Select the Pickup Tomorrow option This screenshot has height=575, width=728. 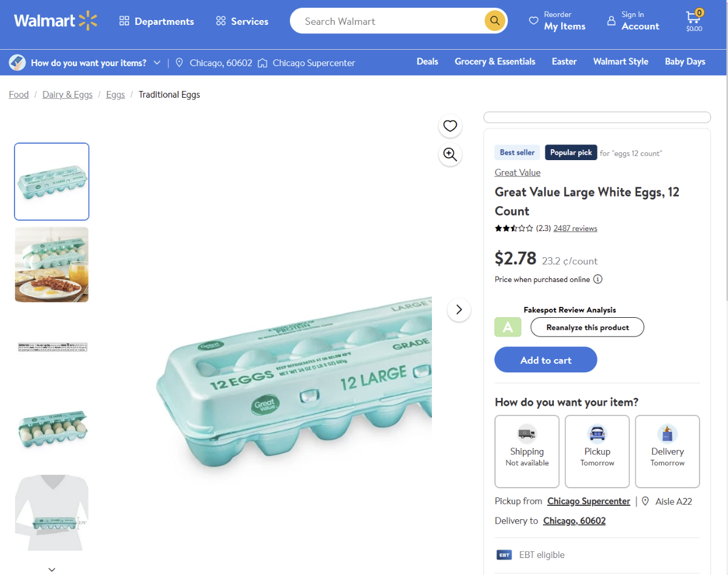(597, 451)
